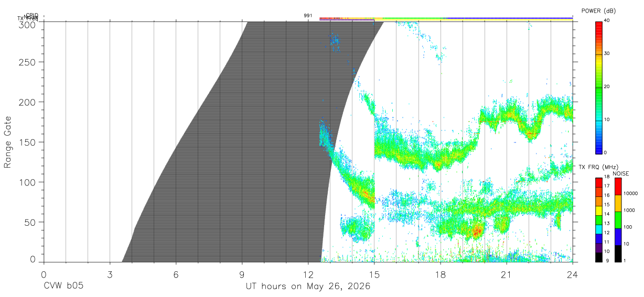Image resolution: width=644 pixels, height=297 pixels.
Task: Click the 3 hour tick label on x-axis
Action: point(110,274)
